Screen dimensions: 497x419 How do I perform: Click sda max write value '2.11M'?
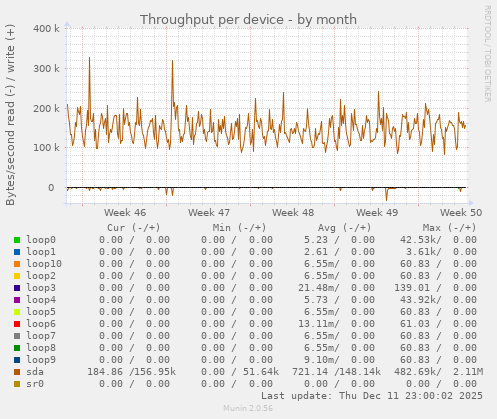tap(468, 372)
